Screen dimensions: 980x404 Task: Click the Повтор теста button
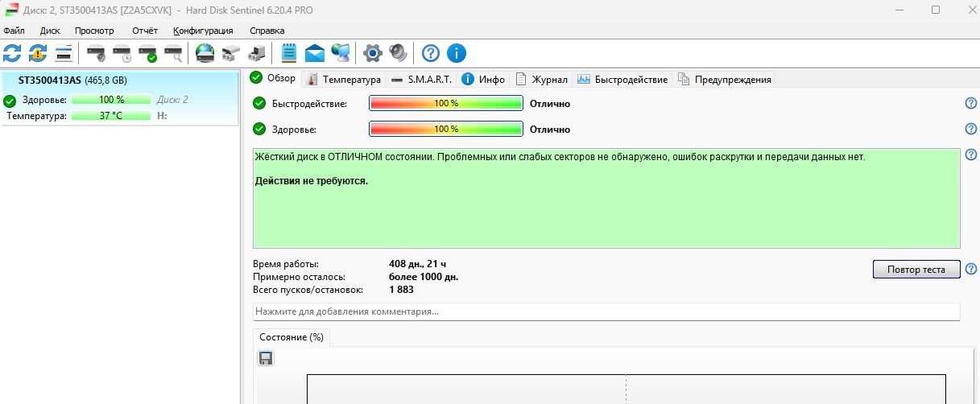click(916, 269)
